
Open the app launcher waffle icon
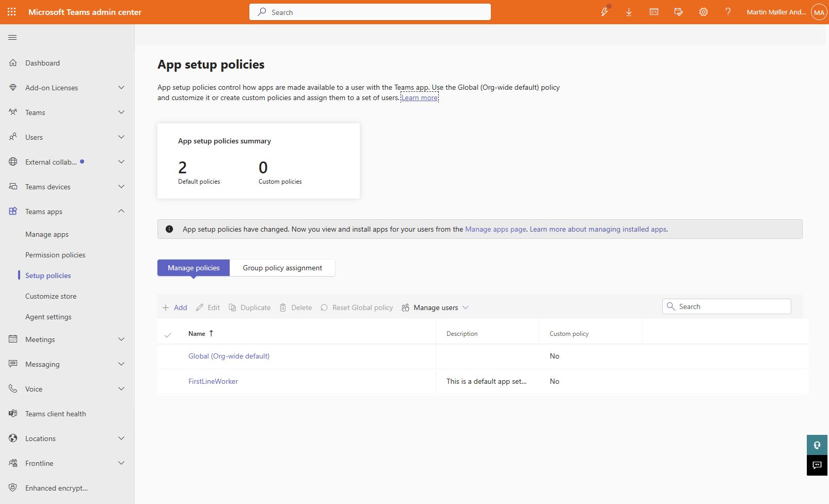[x=11, y=12]
